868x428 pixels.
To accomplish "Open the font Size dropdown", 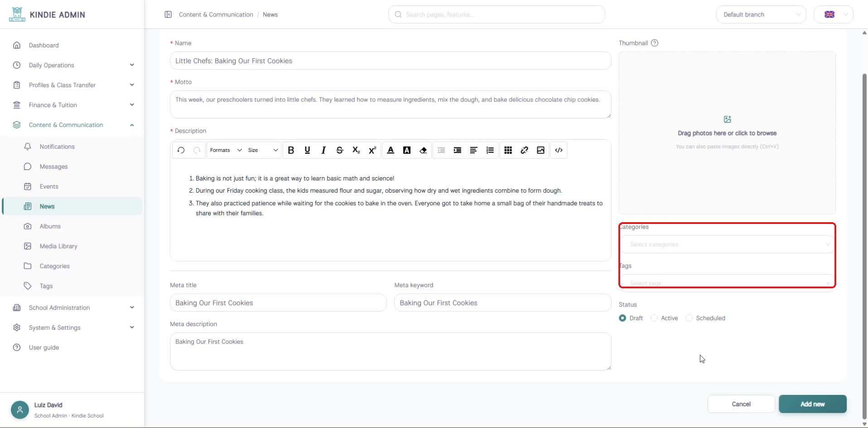I will (x=263, y=150).
